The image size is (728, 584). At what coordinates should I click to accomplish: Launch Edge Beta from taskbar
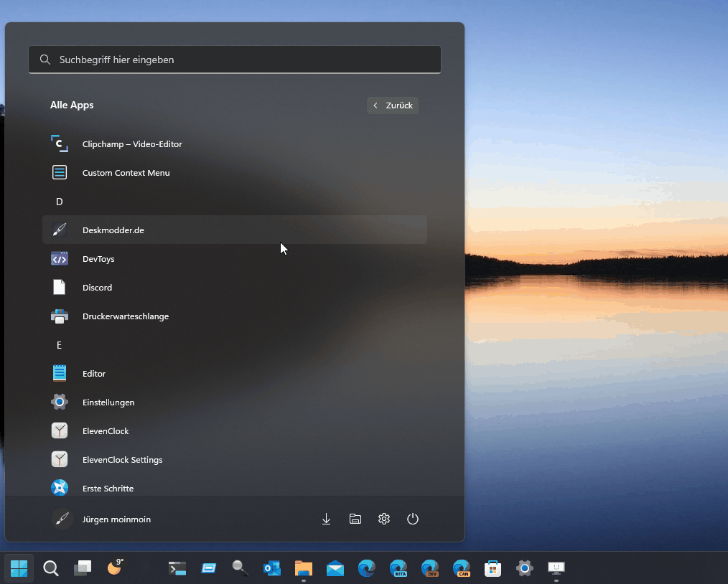point(398,568)
